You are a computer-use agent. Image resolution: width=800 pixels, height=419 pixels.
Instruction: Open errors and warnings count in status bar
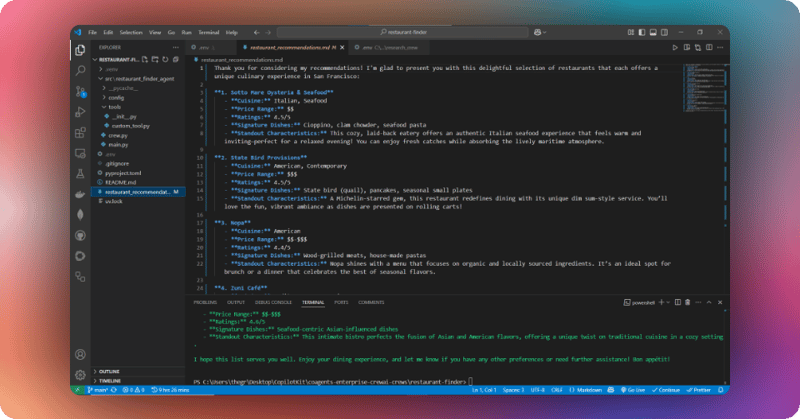point(134,390)
